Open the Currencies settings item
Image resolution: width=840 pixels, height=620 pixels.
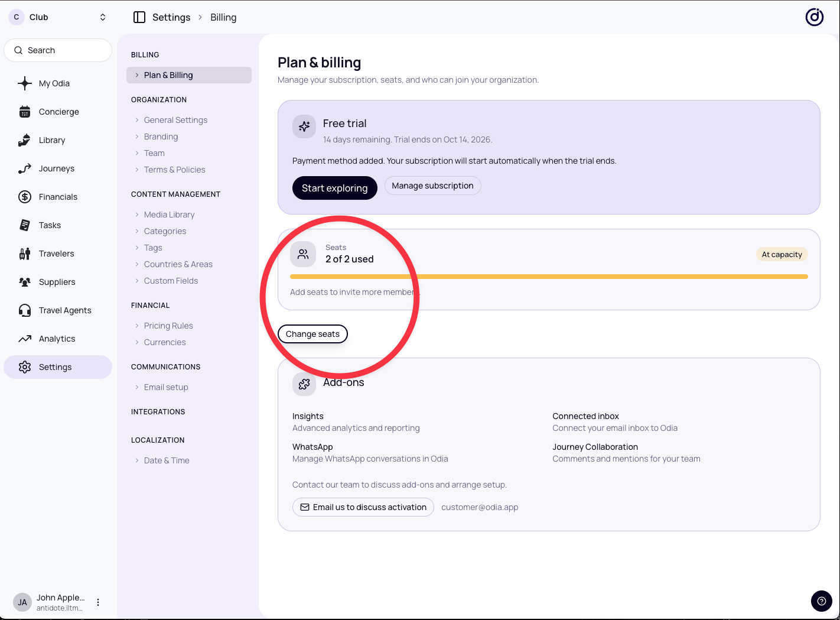coord(165,342)
